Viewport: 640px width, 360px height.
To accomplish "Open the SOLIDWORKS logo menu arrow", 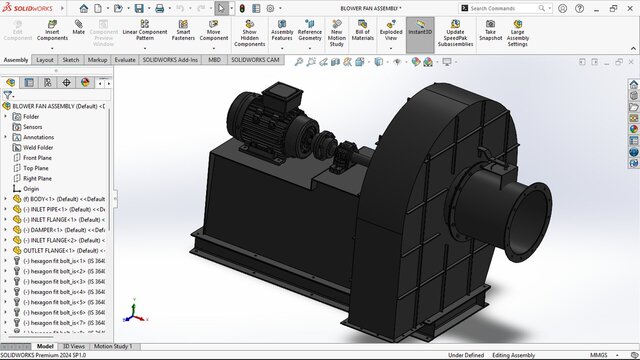I will pos(62,8).
